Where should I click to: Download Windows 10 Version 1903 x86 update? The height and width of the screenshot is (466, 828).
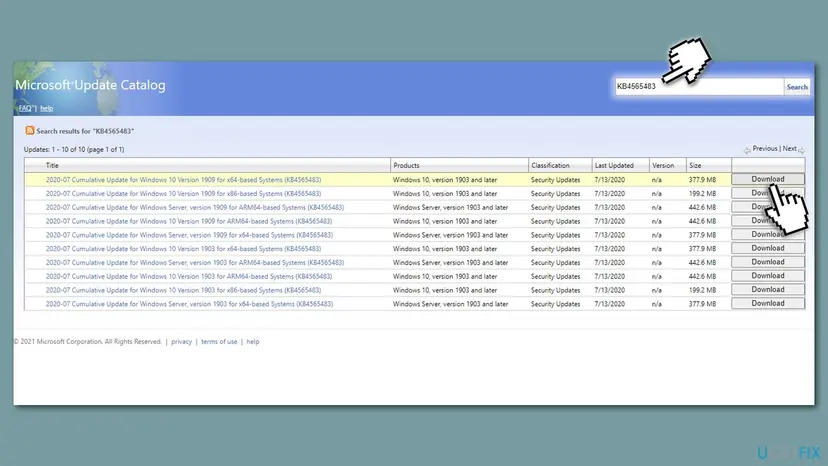768,290
